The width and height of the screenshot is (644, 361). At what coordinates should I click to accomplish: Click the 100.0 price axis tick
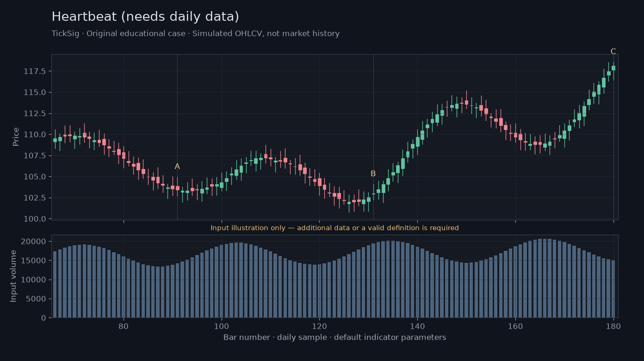coord(35,219)
